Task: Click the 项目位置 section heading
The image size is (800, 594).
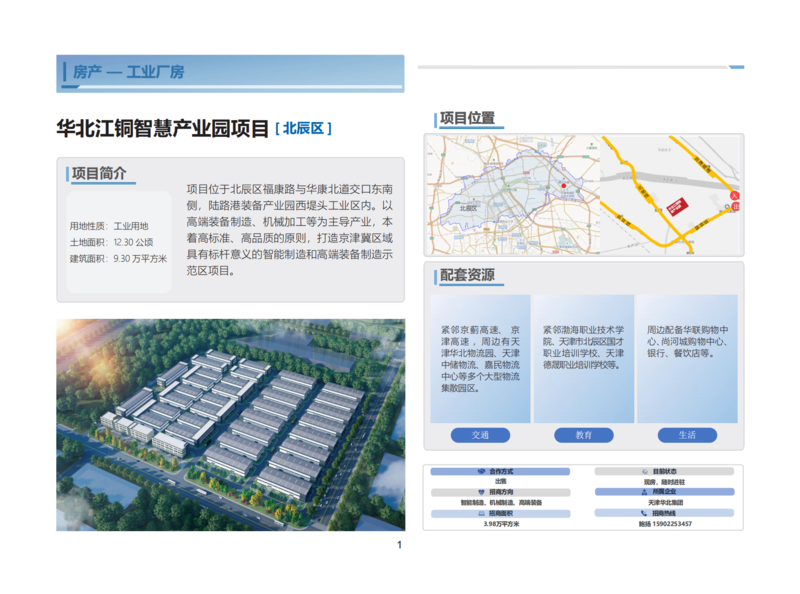Action: click(x=467, y=118)
